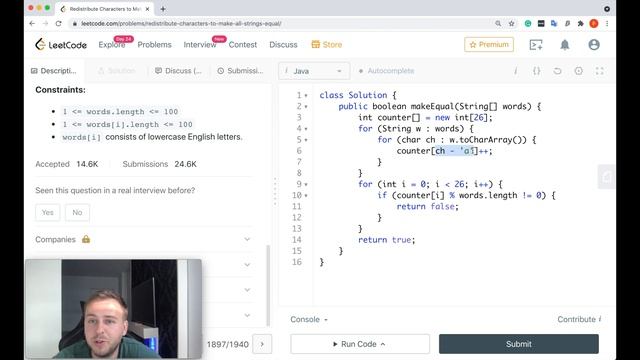Close the Redistribute Characters tab
The width and height of the screenshot is (640, 360).
pyautogui.click(x=147, y=9)
